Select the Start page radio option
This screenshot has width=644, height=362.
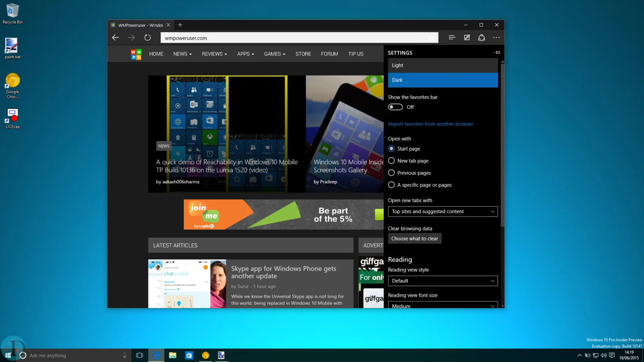click(404, 149)
